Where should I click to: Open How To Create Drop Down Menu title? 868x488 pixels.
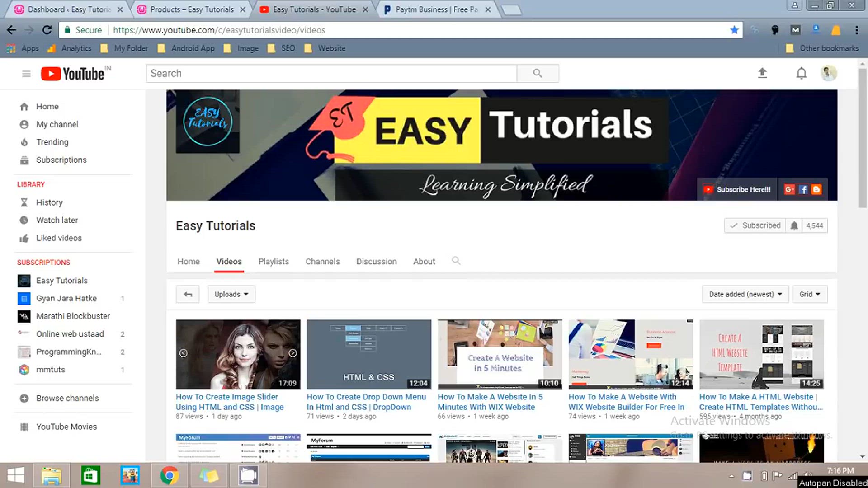pos(366,402)
